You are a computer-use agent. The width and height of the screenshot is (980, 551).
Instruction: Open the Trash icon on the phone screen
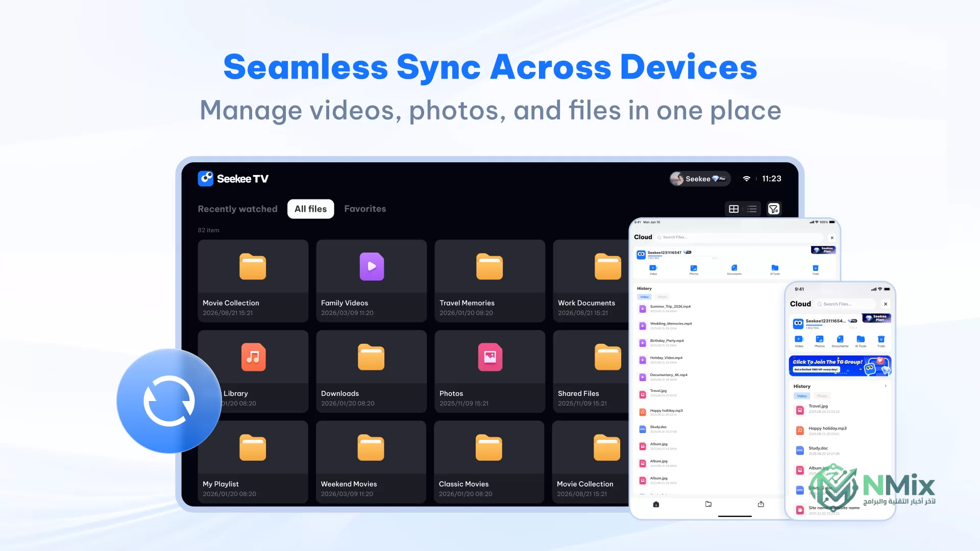(881, 339)
